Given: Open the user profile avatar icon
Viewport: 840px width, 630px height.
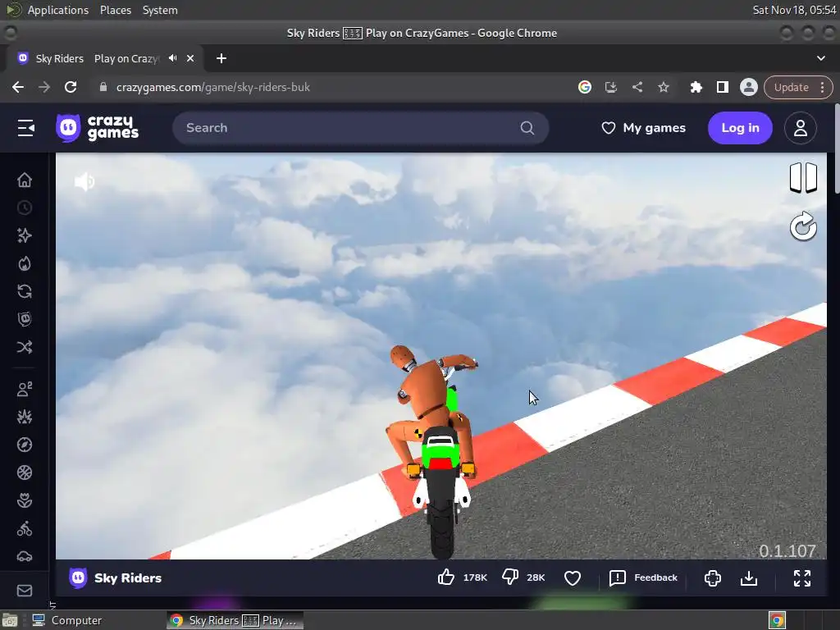Looking at the screenshot, I should (x=801, y=128).
